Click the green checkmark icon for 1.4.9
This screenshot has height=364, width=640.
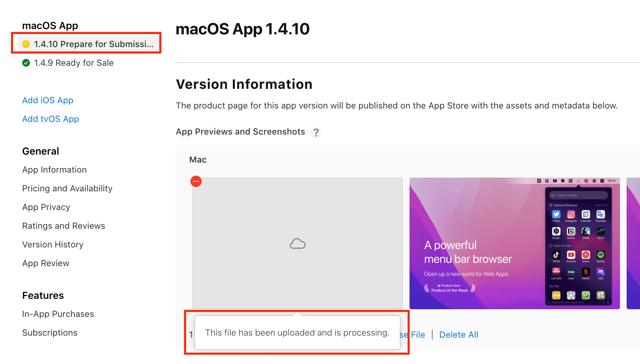(26, 63)
